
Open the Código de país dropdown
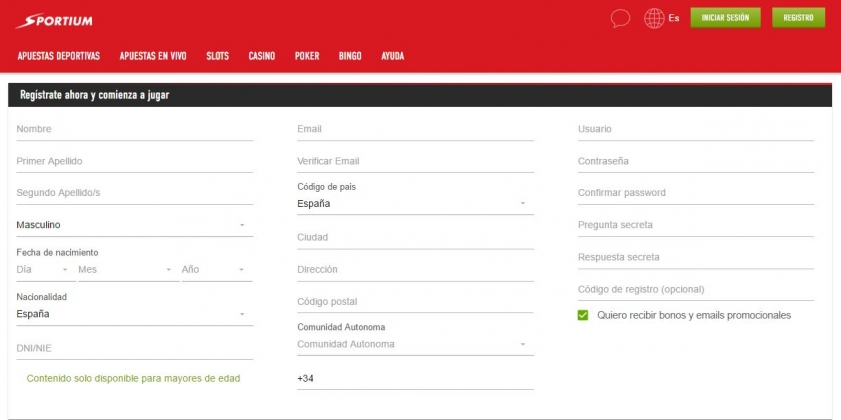click(x=415, y=204)
